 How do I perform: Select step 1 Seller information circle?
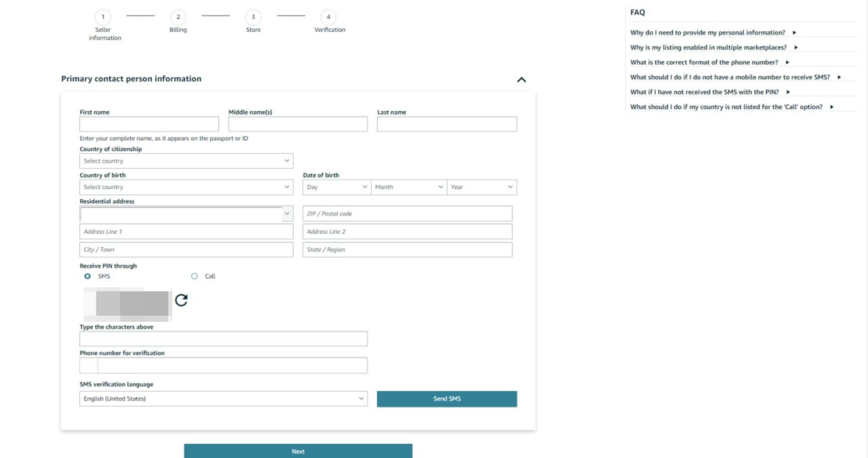coord(103,17)
